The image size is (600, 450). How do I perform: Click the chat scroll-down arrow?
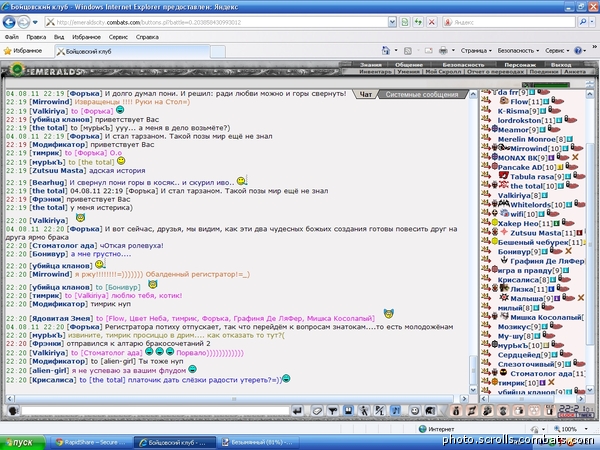pyautogui.click(x=473, y=390)
